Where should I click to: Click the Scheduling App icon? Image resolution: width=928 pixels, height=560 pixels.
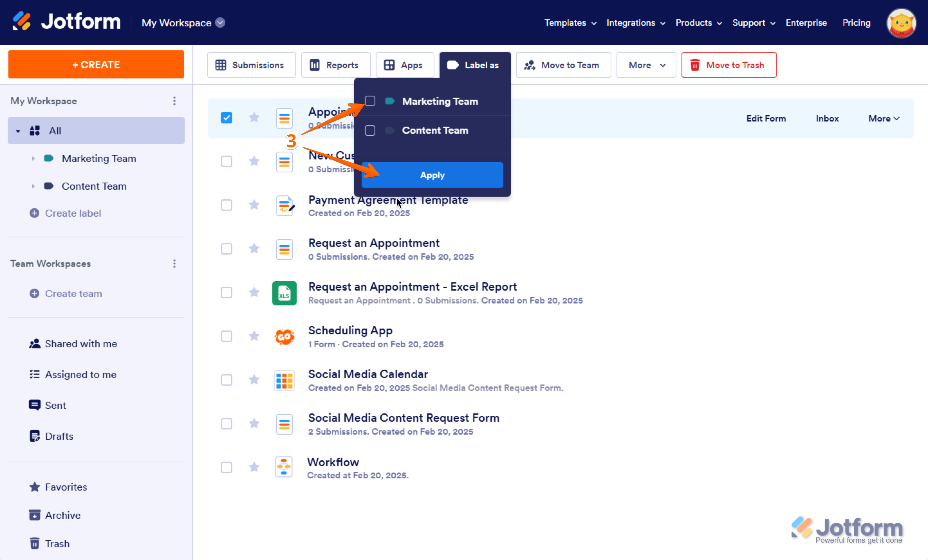point(284,337)
